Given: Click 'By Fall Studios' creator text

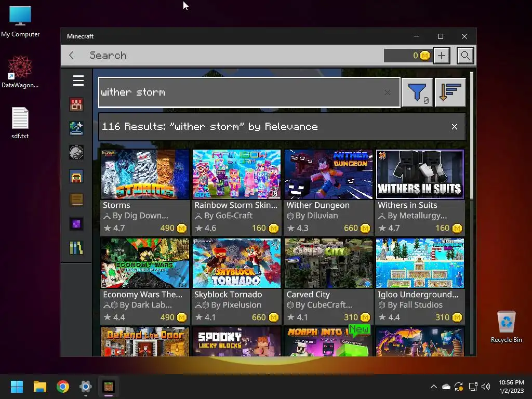Looking at the screenshot, I should pos(415,304).
